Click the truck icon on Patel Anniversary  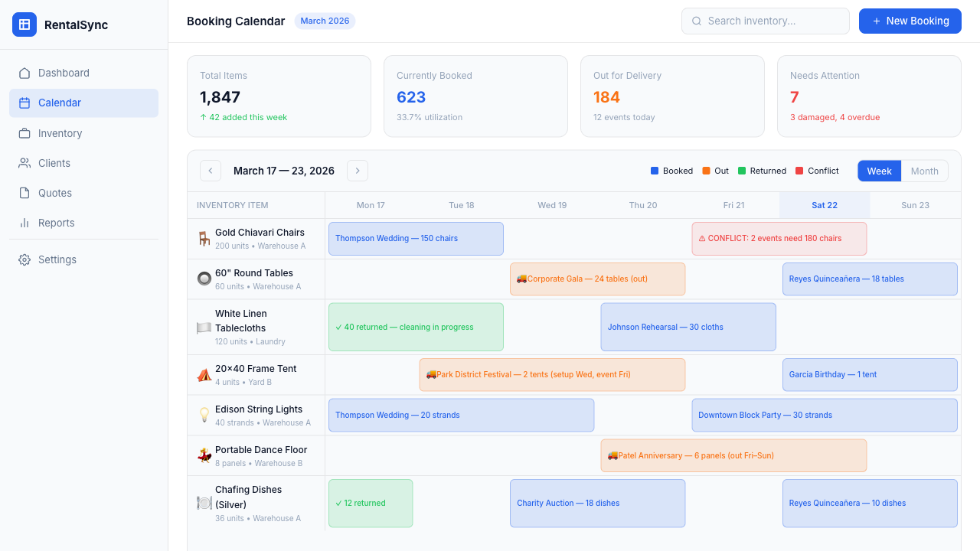[x=612, y=455]
